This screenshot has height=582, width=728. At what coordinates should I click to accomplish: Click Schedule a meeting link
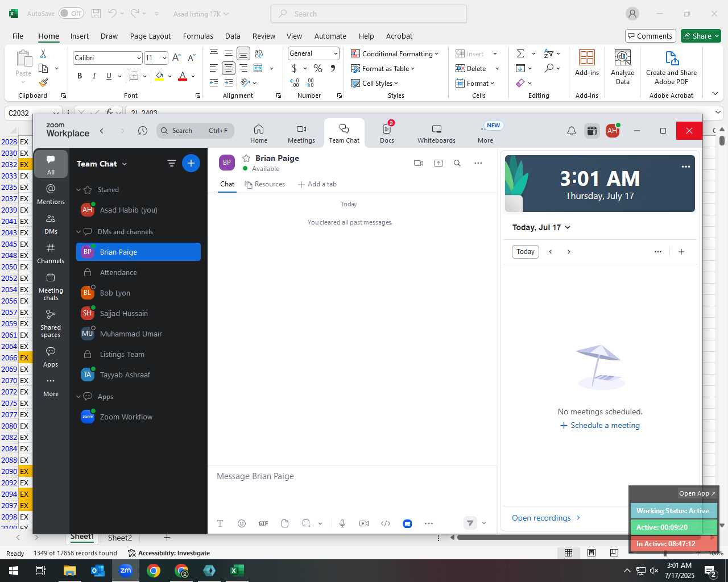(x=600, y=425)
